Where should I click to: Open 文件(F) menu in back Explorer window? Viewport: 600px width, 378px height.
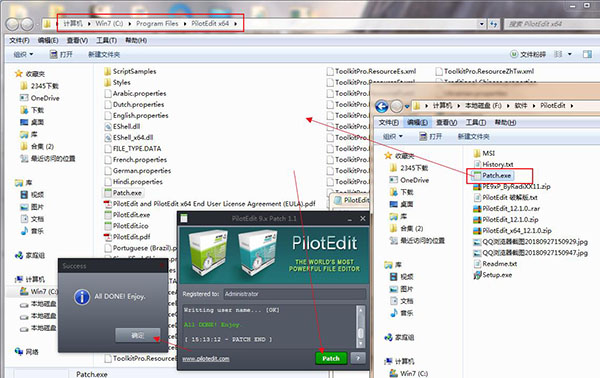(19, 40)
